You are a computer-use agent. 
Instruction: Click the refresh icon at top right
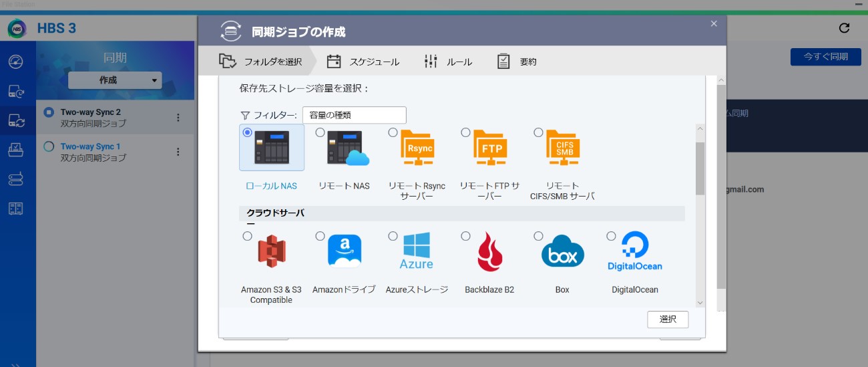[844, 28]
